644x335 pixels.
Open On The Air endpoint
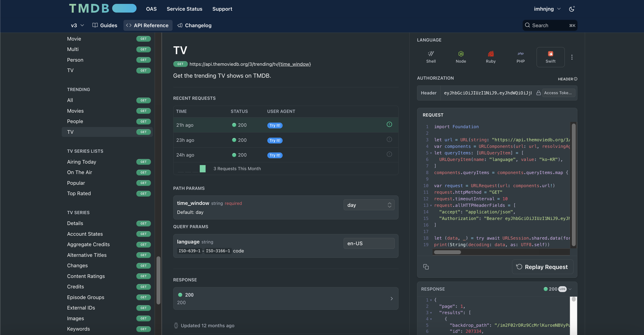point(107,173)
